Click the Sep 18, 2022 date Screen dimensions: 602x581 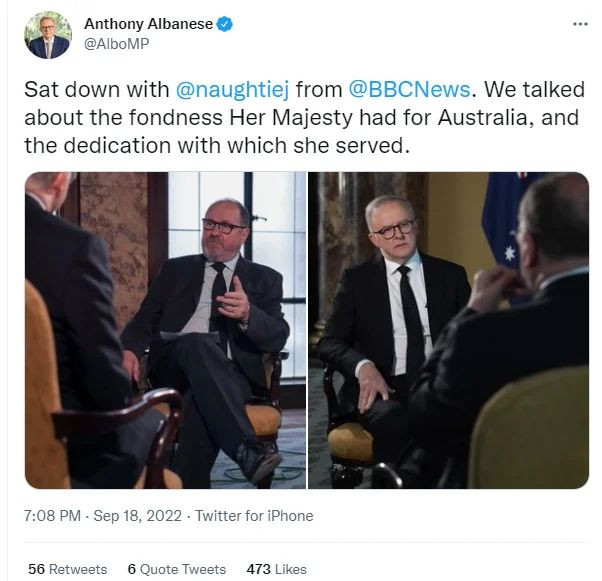[x=137, y=515]
